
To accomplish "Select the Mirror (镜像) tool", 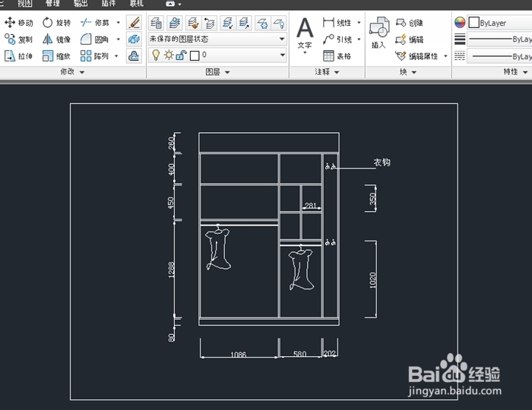I will [x=57, y=39].
